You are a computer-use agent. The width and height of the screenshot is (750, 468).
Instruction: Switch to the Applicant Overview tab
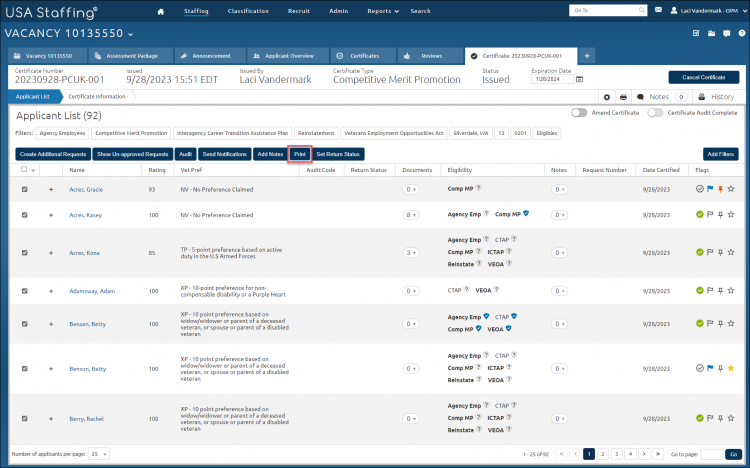(x=288, y=56)
